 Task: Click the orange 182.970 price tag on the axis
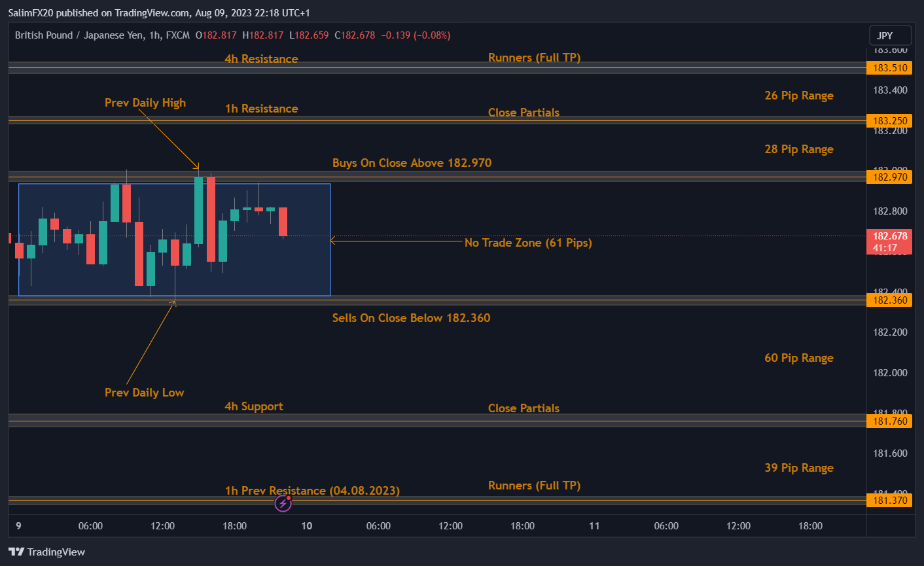[889, 177]
